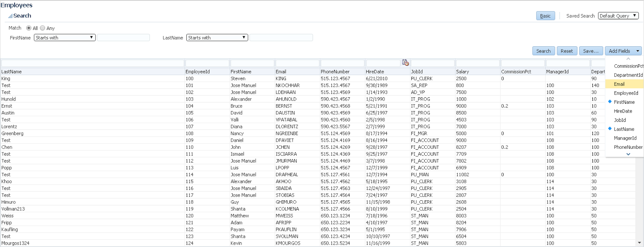Viewport: 644px width, 247px height.
Task: Click first name Steven cell
Action: pos(252,78)
